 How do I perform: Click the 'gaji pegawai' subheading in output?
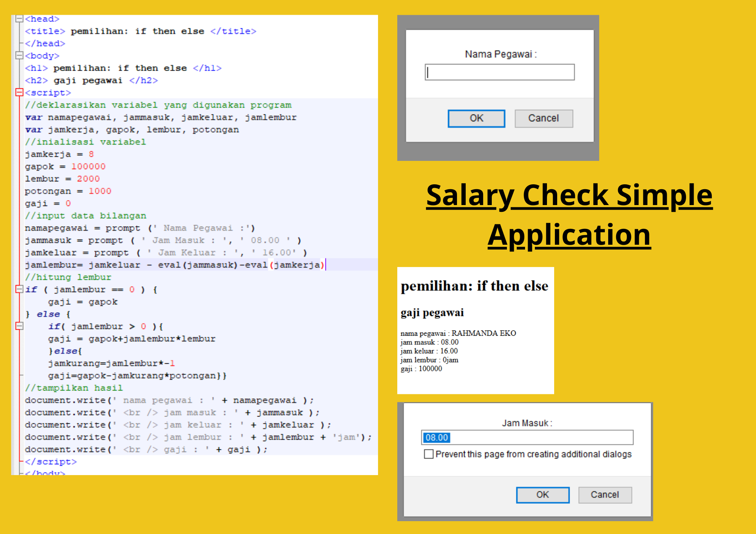(432, 313)
